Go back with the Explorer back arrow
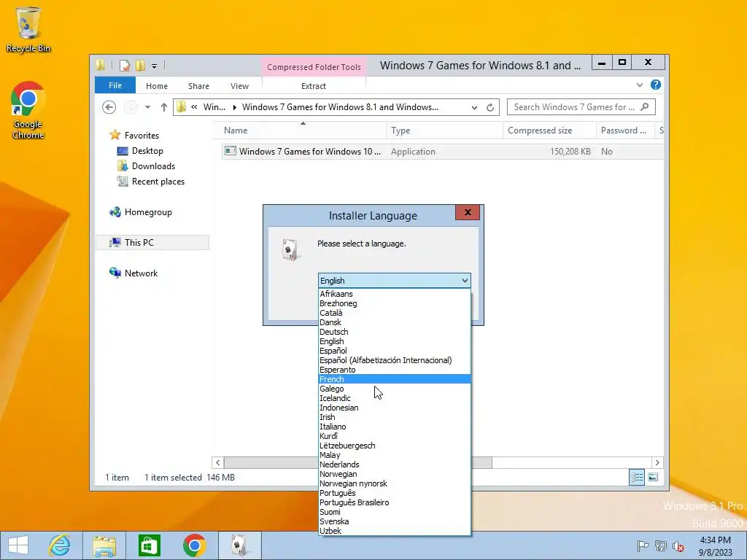The height and width of the screenshot is (560, 747). click(109, 107)
